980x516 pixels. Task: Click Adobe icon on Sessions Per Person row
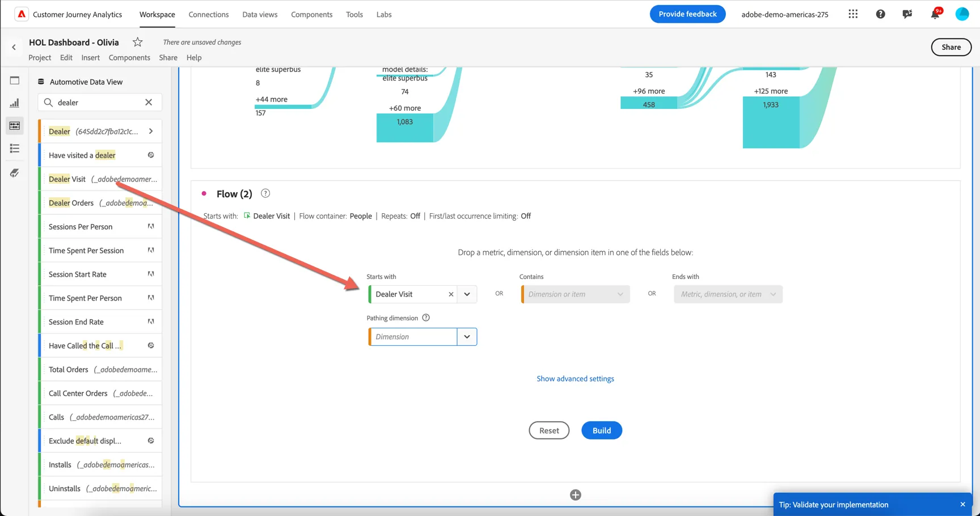tap(151, 226)
